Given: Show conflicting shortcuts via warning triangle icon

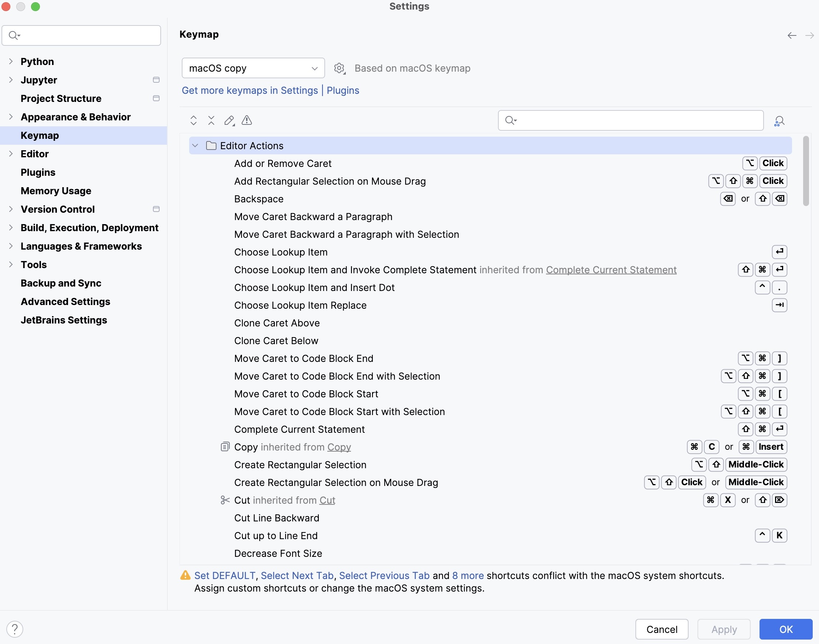Looking at the screenshot, I should pyautogui.click(x=246, y=120).
